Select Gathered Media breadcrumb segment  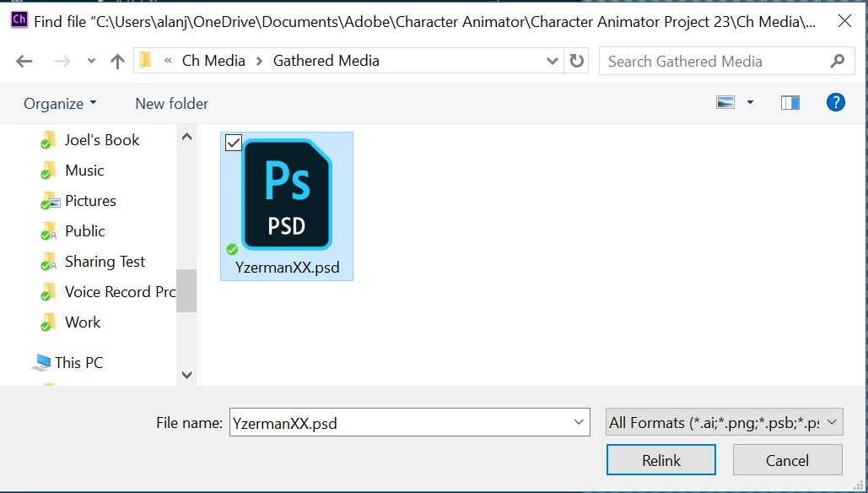(x=326, y=61)
